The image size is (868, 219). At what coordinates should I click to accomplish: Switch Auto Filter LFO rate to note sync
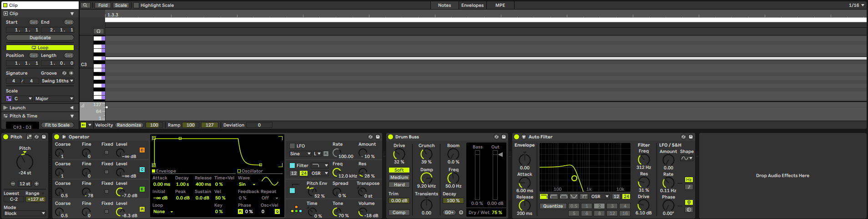click(x=689, y=187)
